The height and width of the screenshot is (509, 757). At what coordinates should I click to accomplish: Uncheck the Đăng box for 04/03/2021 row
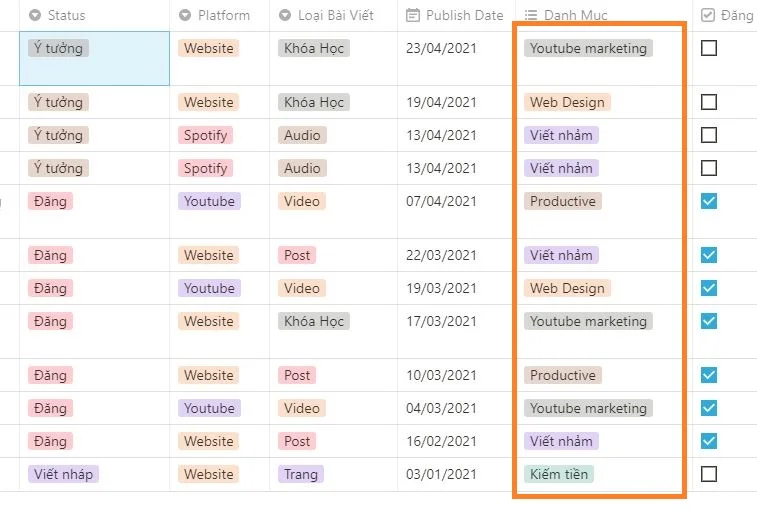[709, 408]
